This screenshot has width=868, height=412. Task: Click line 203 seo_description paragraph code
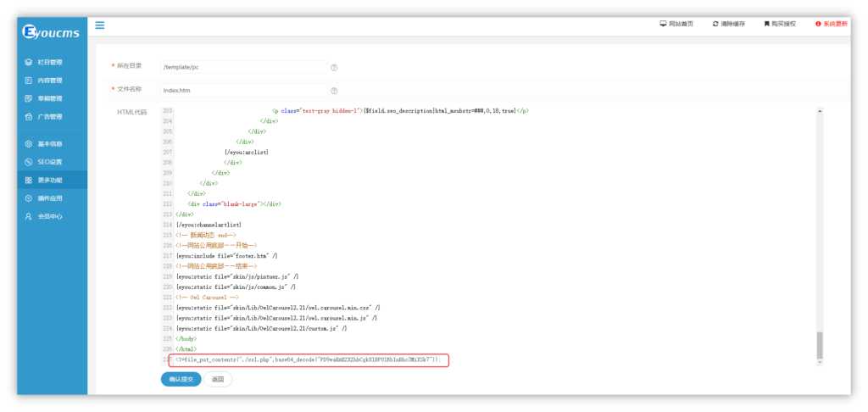pos(401,111)
